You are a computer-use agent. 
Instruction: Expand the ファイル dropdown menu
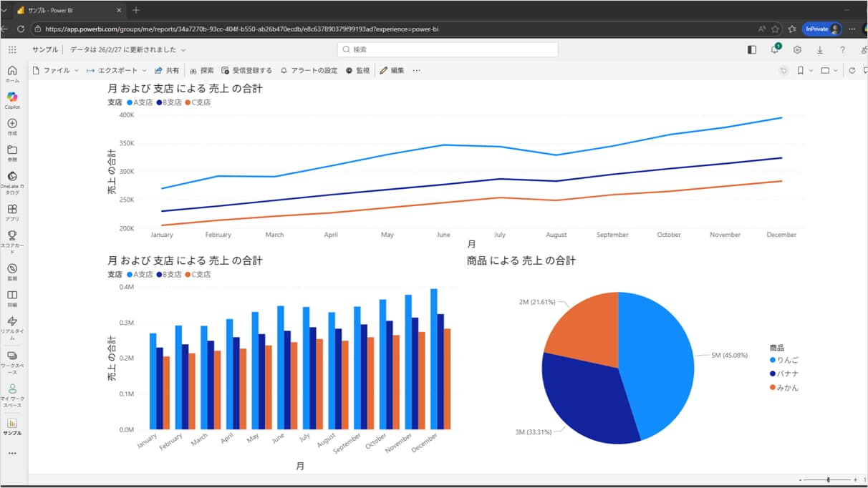(x=56, y=71)
